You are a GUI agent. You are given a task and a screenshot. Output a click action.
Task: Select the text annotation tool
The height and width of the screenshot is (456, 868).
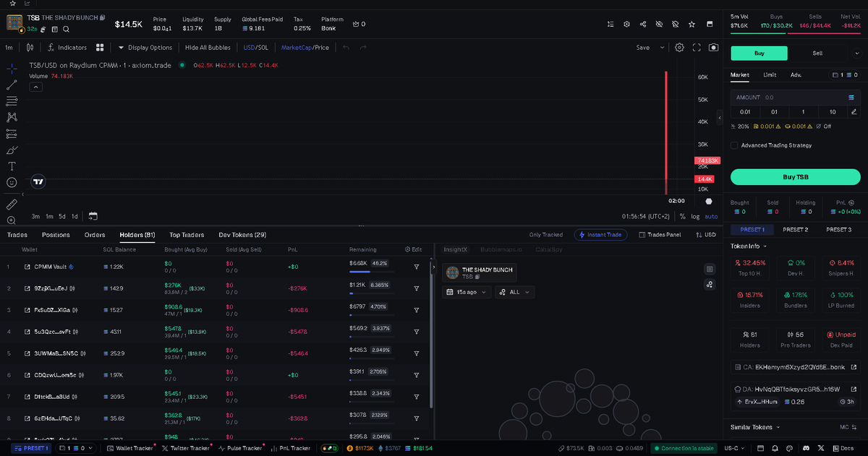click(12, 166)
